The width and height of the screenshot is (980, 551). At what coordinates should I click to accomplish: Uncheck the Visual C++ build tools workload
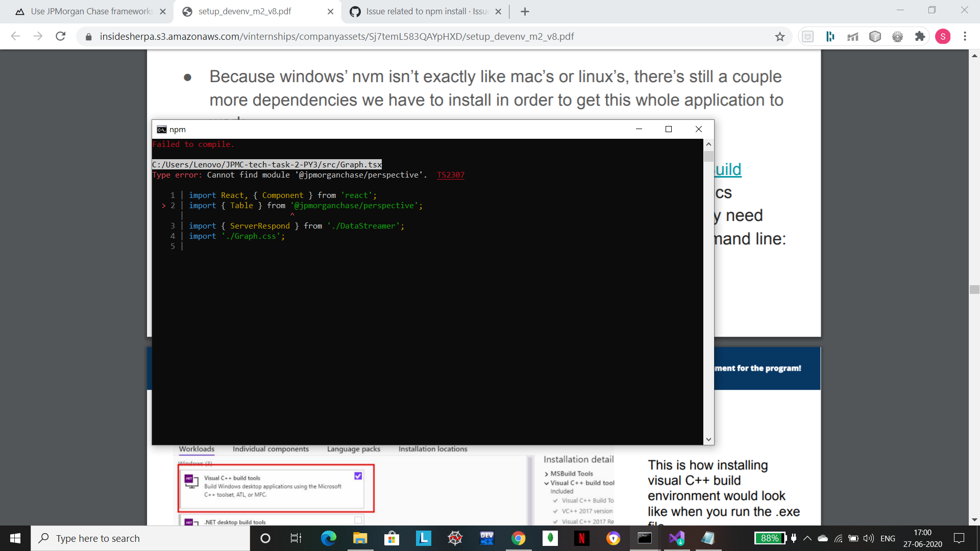pyautogui.click(x=358, y=476)
